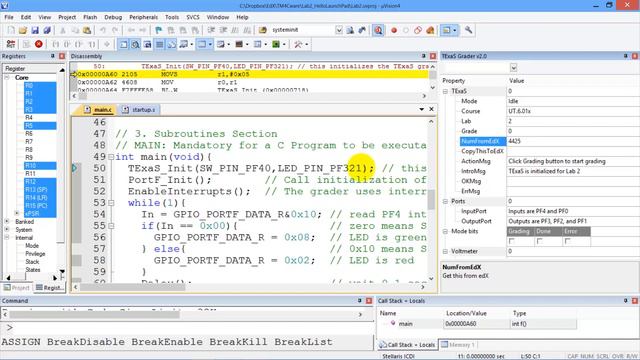The image size is (640, 360).
Task: Toggle auto-hide pin on TExaS Grader panel
Action: click(626, 56)
